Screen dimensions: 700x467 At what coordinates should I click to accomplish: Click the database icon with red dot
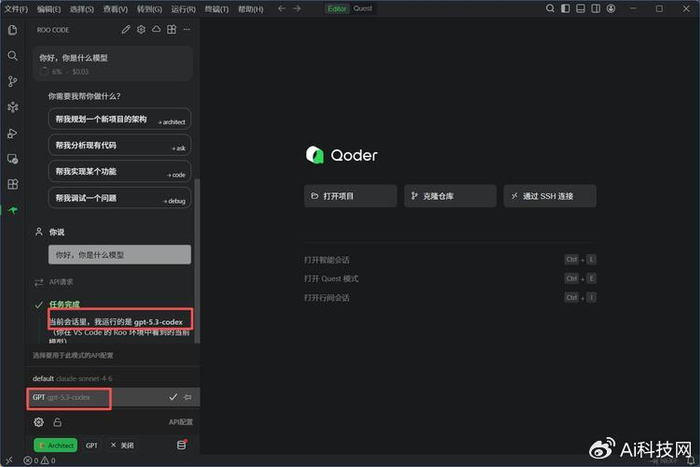(x=182, y=445)
